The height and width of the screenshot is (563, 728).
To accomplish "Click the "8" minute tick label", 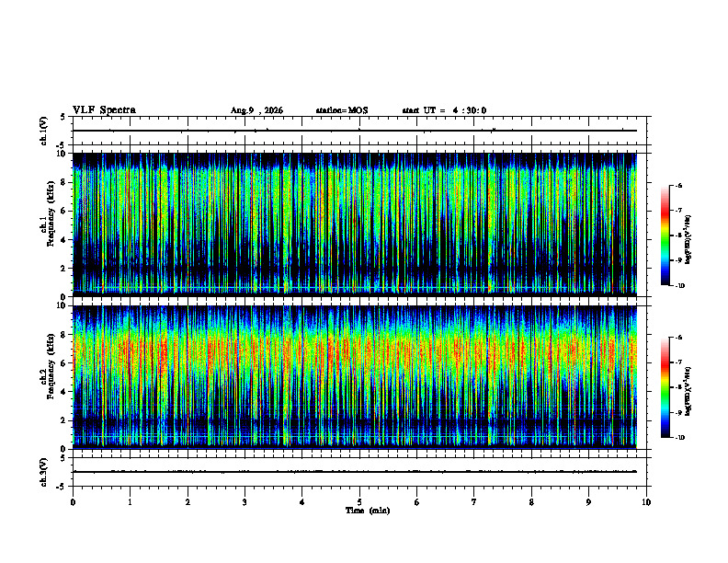I will (531, 502).
